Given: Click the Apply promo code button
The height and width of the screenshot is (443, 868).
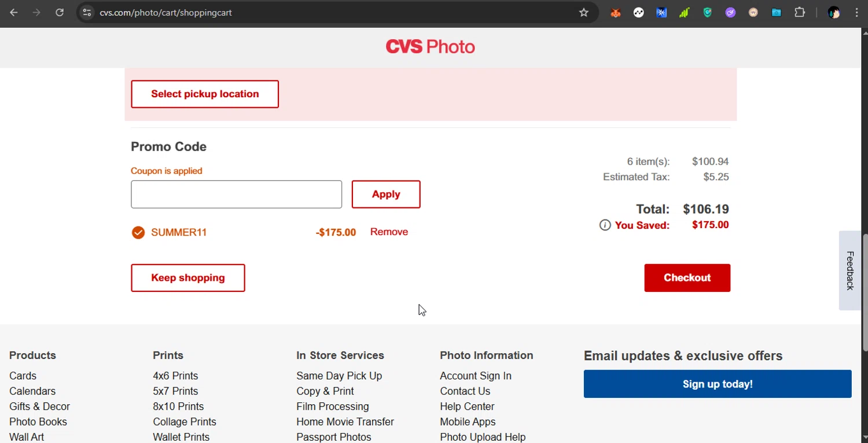Looking at the screenshot, I should point(386,194).
